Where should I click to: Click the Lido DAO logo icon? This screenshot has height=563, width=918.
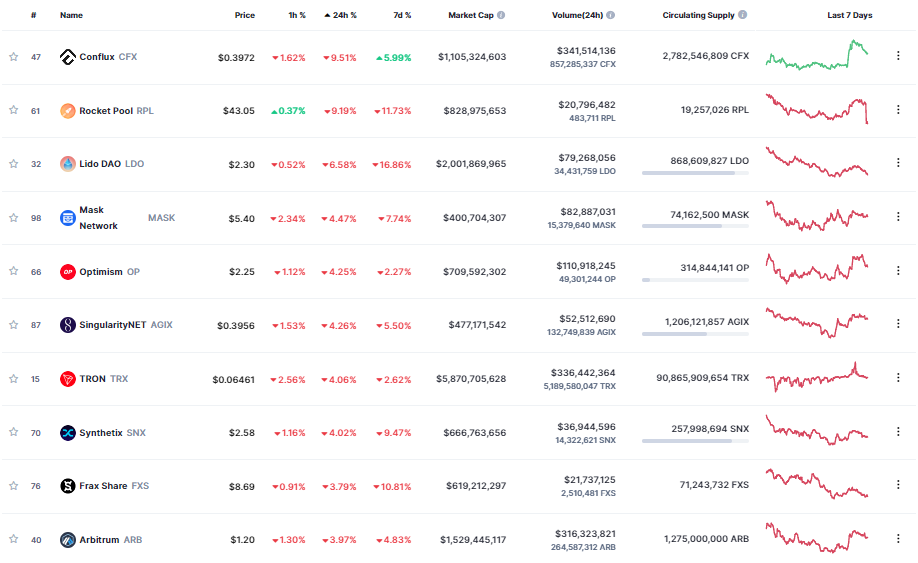pos(68,164)
